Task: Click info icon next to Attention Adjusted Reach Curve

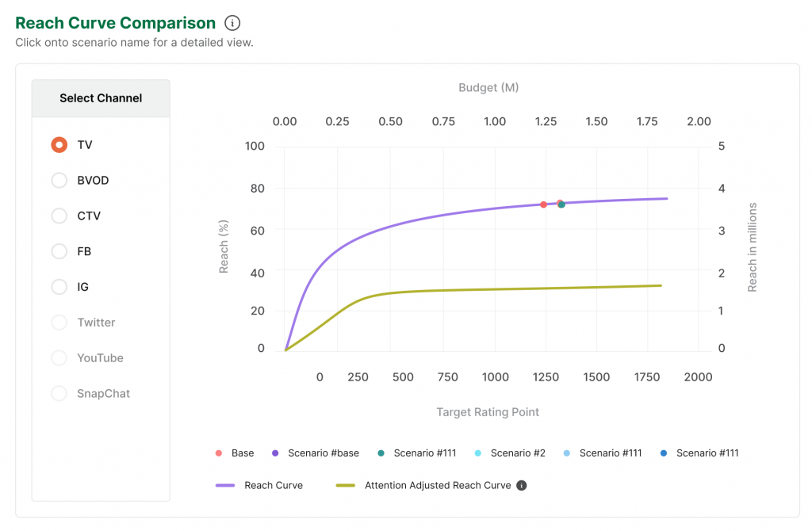Action: [x=521, y=485]
